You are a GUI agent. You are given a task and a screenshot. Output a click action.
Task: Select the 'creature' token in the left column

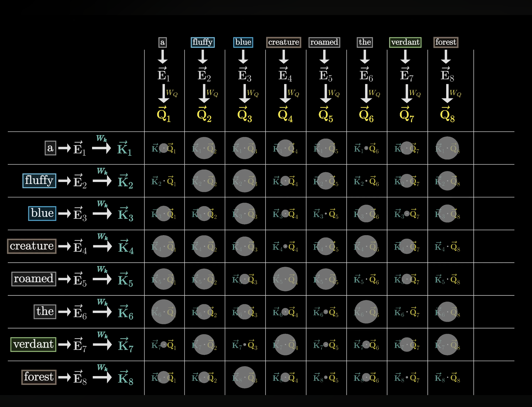[32, 246]
